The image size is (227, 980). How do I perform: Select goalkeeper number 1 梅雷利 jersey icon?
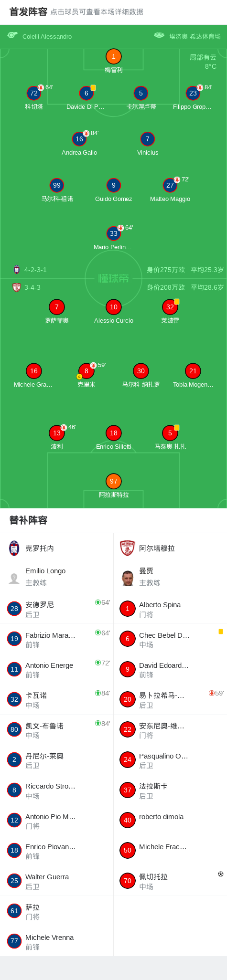(113, 56)
